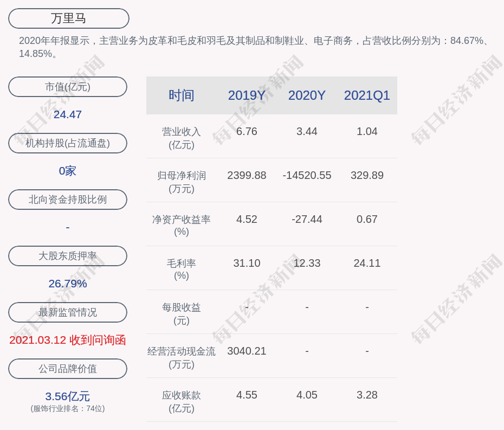Select the 2019Y column header

tap(247, 95)
